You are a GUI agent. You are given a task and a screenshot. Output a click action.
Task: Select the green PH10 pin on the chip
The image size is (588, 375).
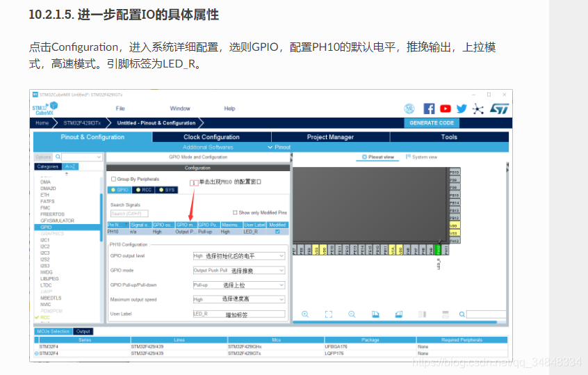pos(438,250)
